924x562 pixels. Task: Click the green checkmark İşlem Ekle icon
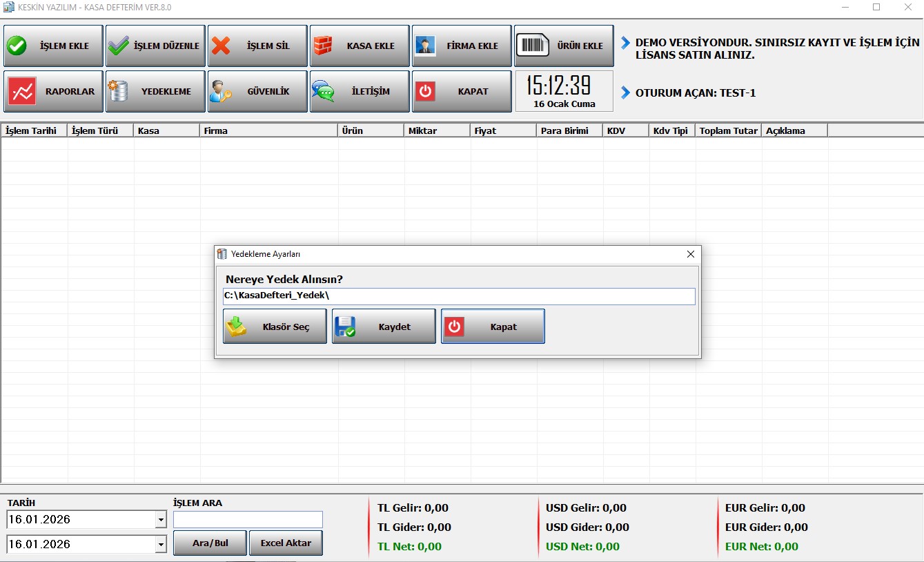pos(17,46)
